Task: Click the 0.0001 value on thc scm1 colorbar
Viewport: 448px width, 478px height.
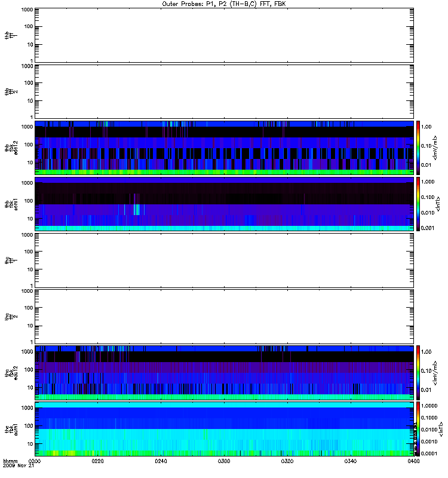Action: pos(429,454)
